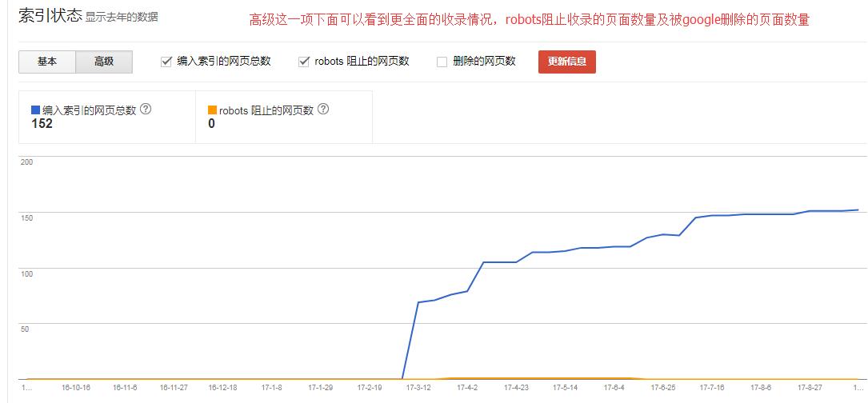Image resolution: width=868 pixels, height=403 pixels.
Task: Click the 152 indexed pages value
Action: point(42,123)
